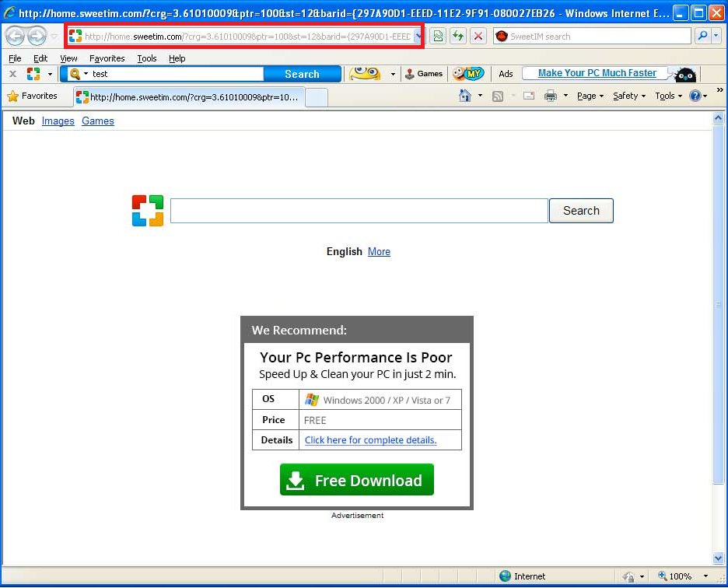Click the Read Mail envelope icon
The width and height of the screenshot is (728, 588).
click(529, 96)
